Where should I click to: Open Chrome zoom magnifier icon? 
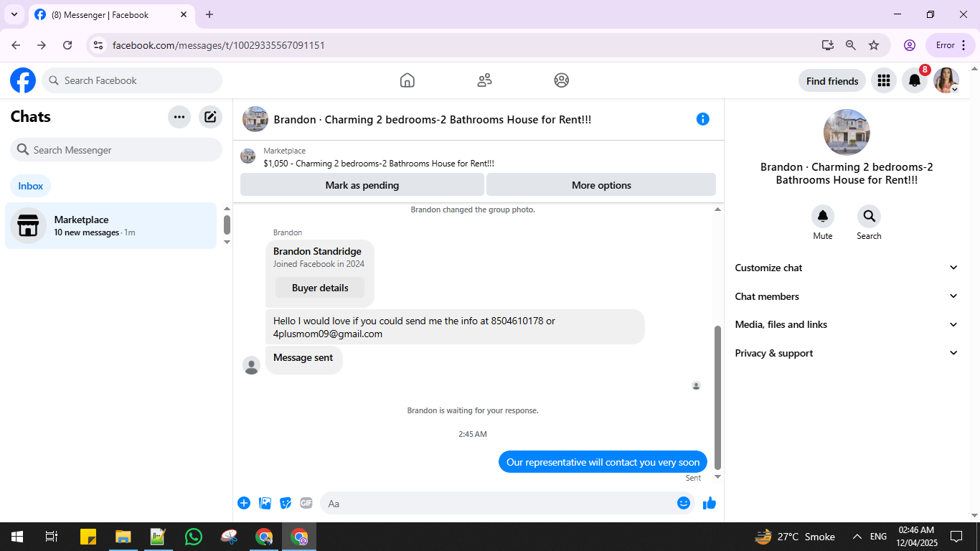(851, 45)
